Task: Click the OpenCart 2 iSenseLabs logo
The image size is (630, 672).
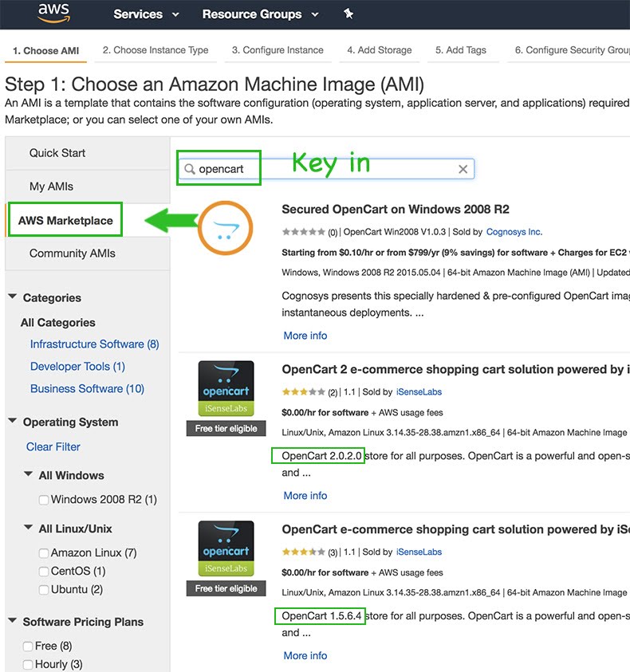Action: pyautogui.click(x=226, y=387)
